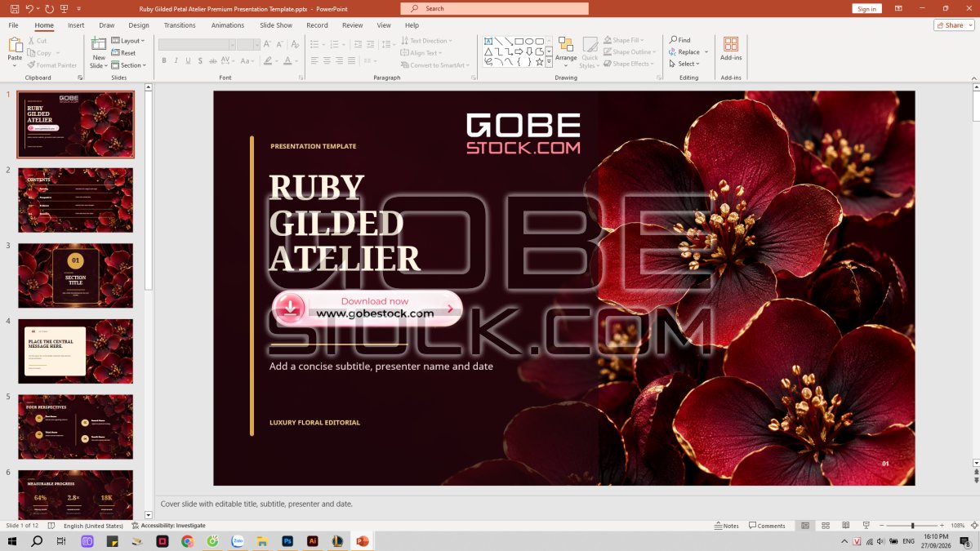Image resolution: width=980 pixels, height=551 pixels.
Task: Open the File menu
Action: pyautogui.click(x=14, y=25)
